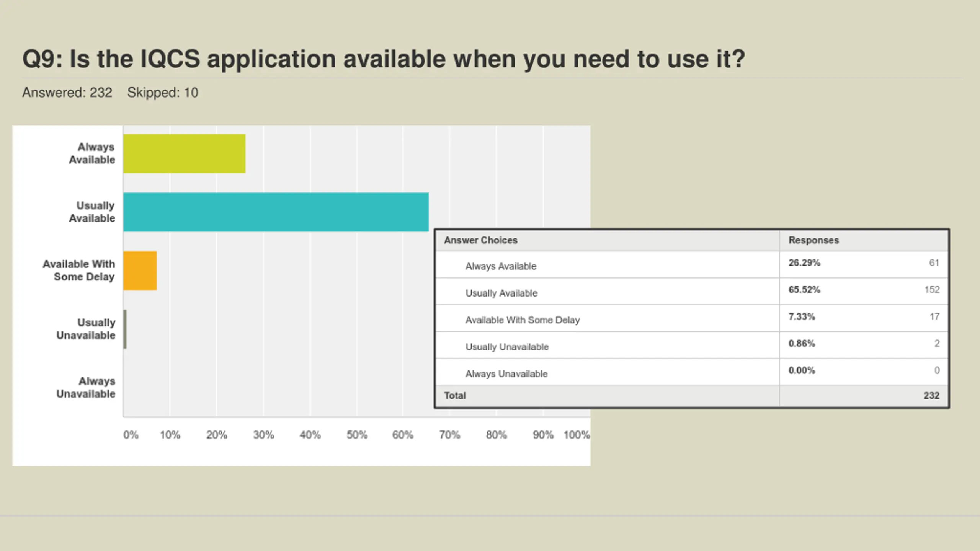
Task: Click the thin gray Usually Unavailable bar
Action: point(125,329)
